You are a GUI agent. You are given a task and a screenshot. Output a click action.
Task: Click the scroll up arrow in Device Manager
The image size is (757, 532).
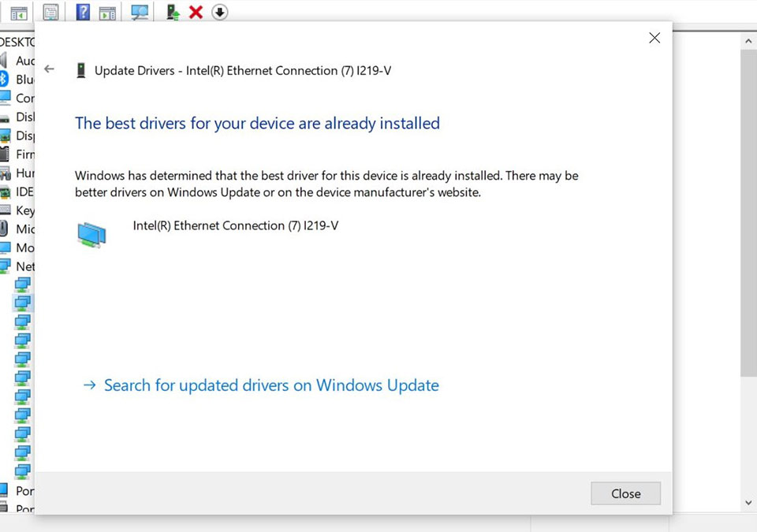click(x=748, y=41)
